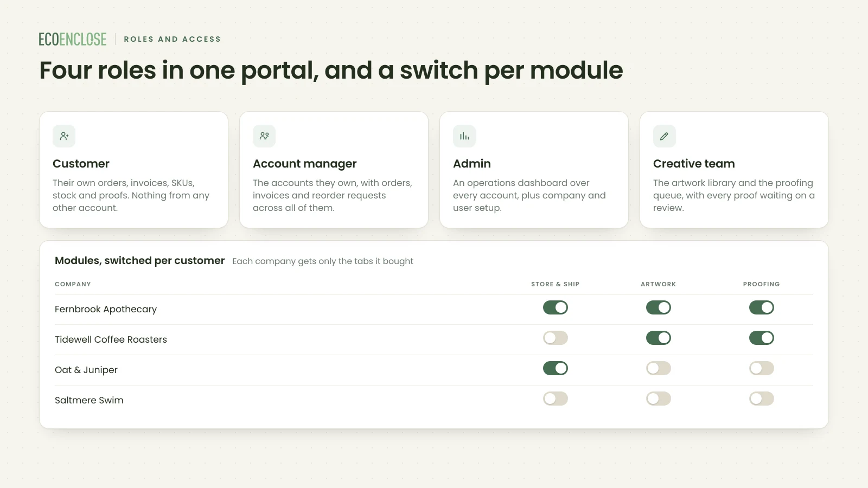The height and width of the screenshot is (488, 868).
Task: Toggle Proofing for Tidewell Coffee Roasters
Action: click(x=762, y=338)
